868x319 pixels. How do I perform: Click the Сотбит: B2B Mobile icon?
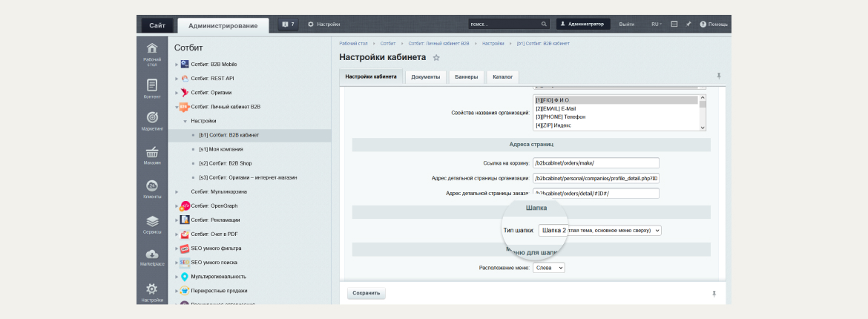coord(185,65)
